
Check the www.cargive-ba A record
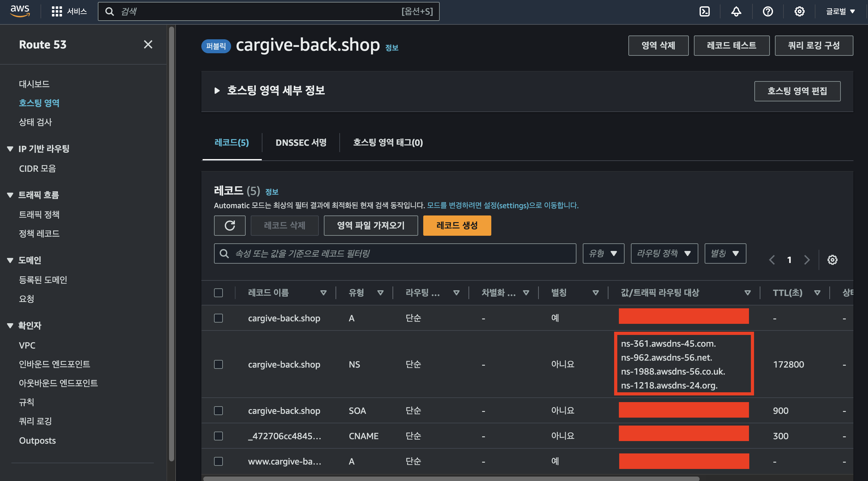(x=218, y=461)
